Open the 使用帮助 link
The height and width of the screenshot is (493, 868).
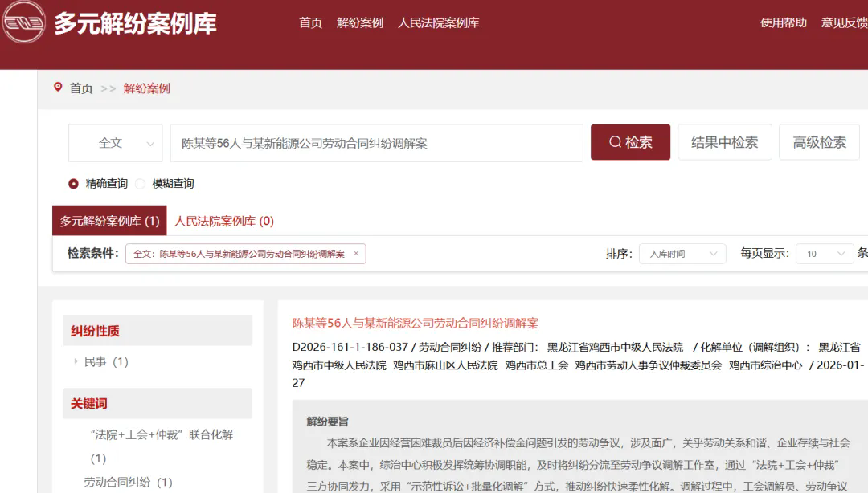(x=783, y=22)
